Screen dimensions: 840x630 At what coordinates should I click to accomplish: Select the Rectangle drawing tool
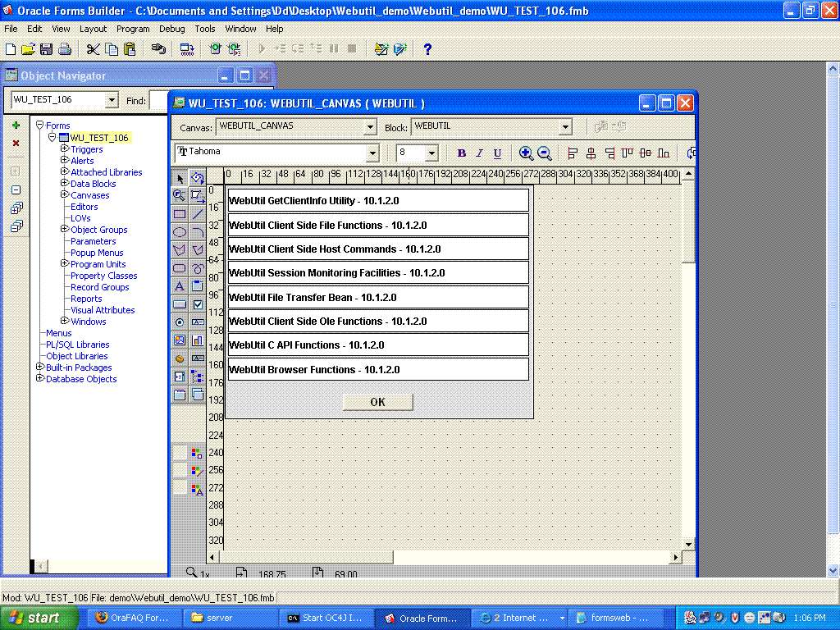point(180,214)
